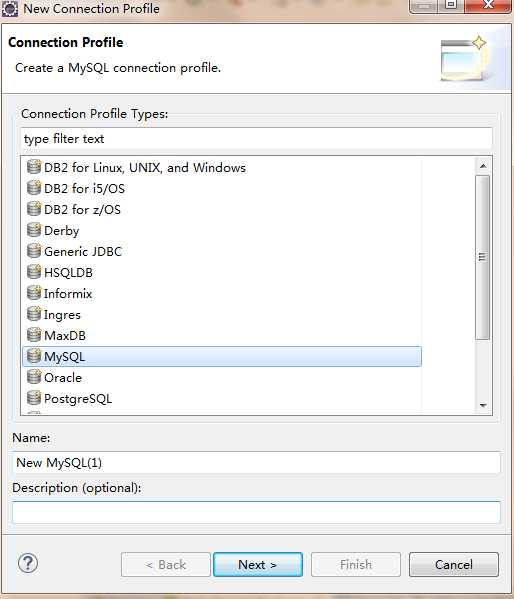Choose "PostgreSQL" profile type

tap(78, 399)
